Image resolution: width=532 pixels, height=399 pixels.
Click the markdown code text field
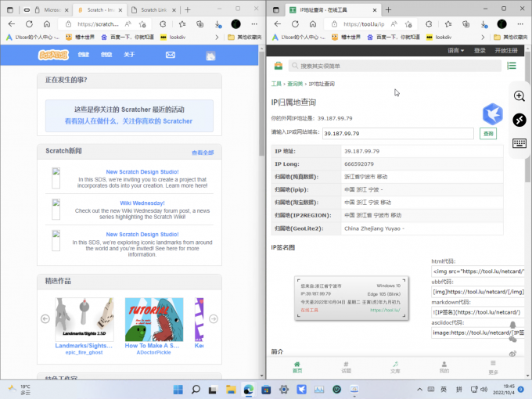(x=477, y=312)
